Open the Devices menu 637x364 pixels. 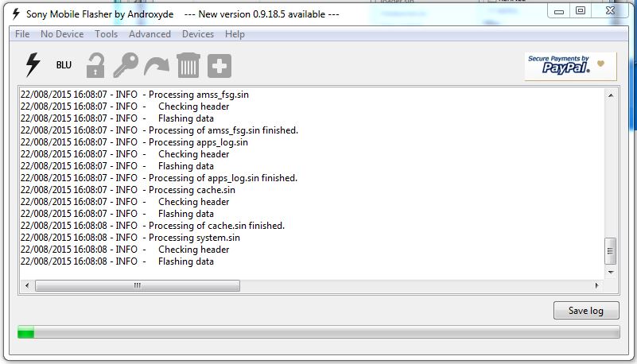point(198,34)
